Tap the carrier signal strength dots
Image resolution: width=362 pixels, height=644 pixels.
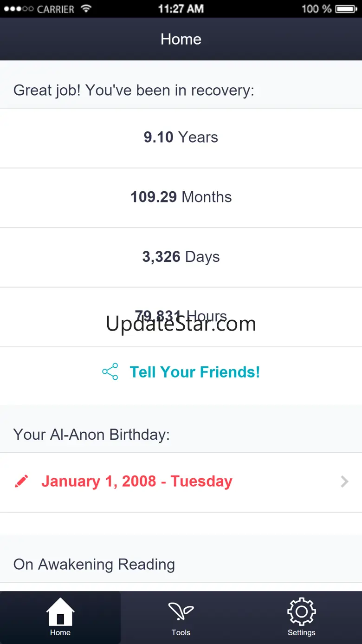click(19, 9)
